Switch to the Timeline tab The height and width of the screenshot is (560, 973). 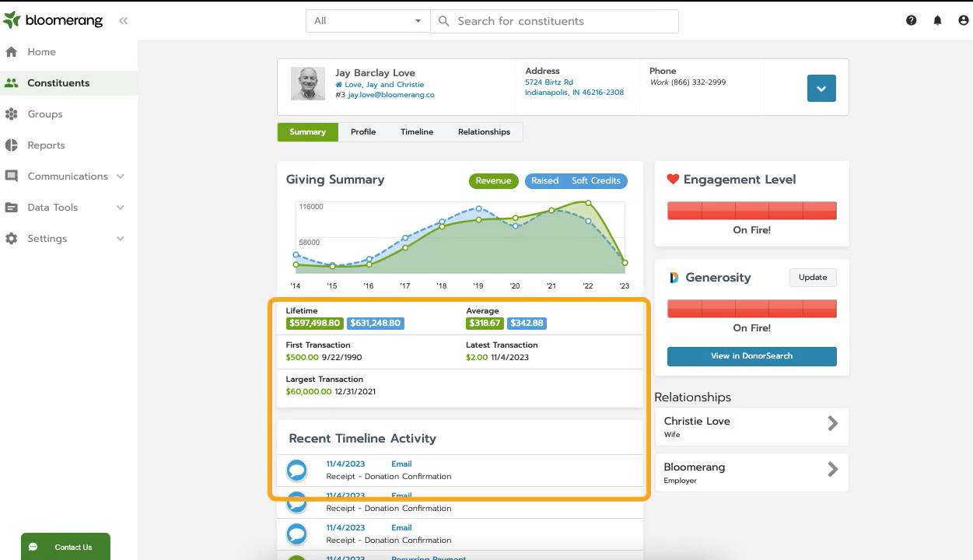pos(417,132)
